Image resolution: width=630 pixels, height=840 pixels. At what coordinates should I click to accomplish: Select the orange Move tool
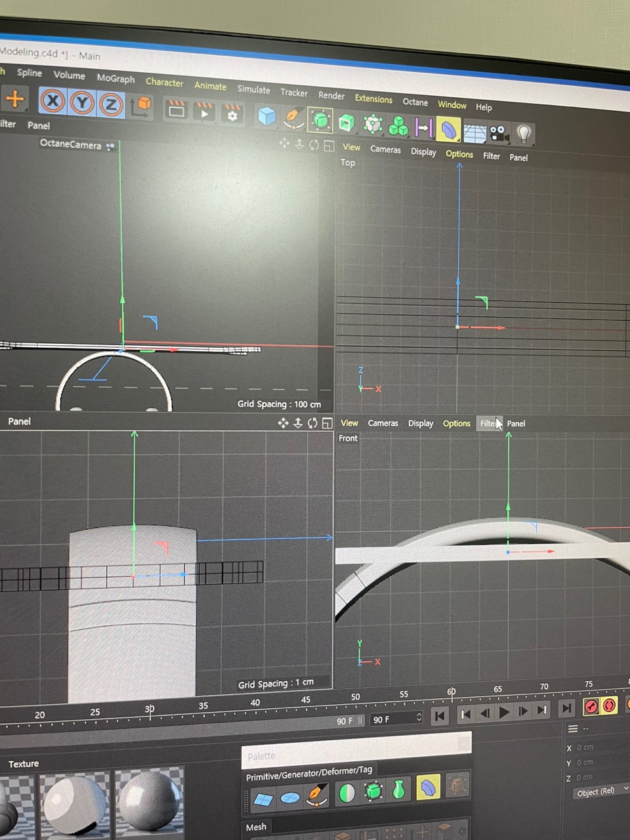coord(14,99)
